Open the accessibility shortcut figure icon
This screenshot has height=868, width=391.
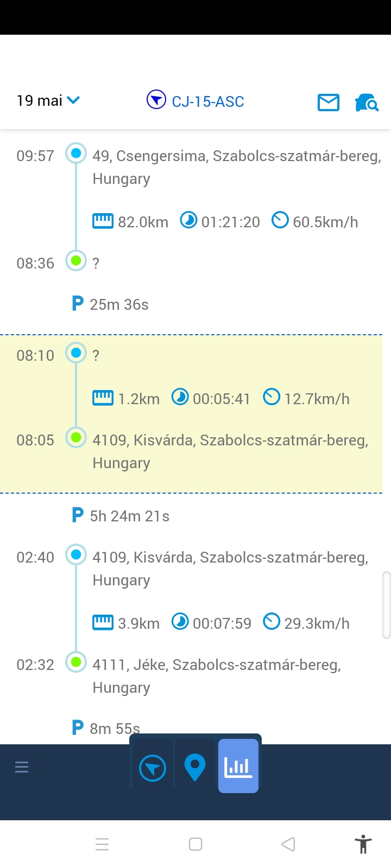point(363,844)
